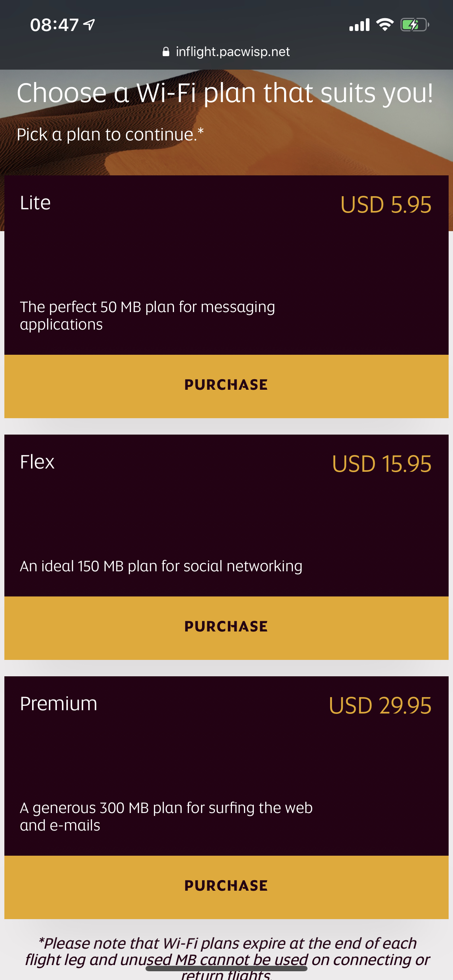Tap the home indicator bar at bottom
Image resolution: width=453 pixels, height=980 pixels.
click(x=226, y=968)
